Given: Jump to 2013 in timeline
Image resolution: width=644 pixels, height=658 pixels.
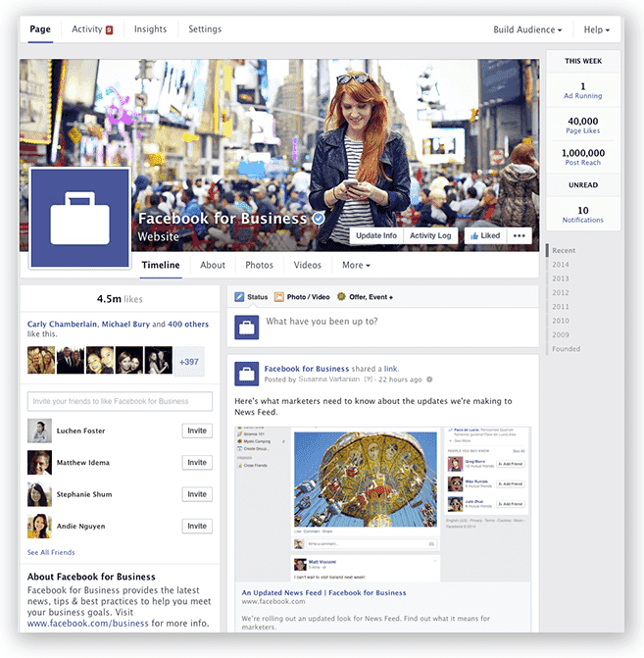Looking at the screenshot, I should coord(561,278).
